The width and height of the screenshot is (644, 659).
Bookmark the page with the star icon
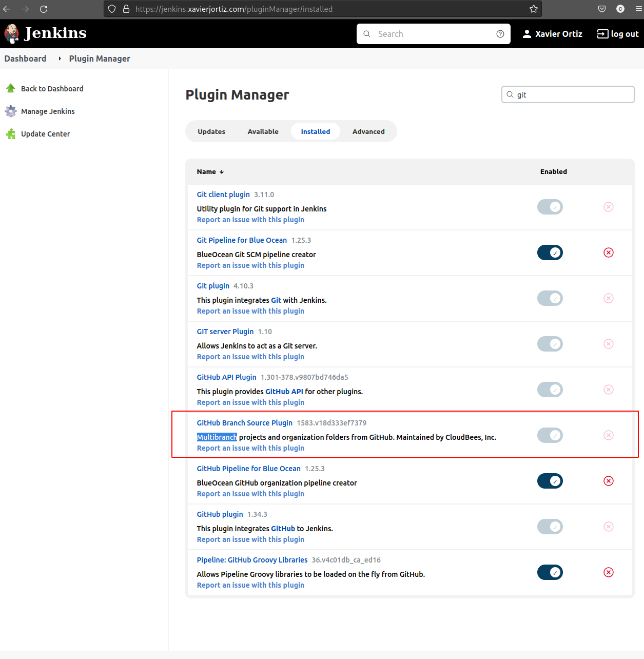point(533,8)
